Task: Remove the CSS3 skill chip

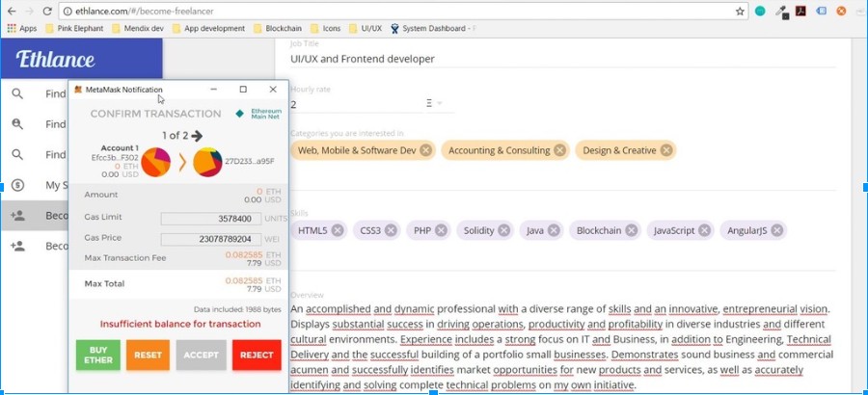Action: 391,230
